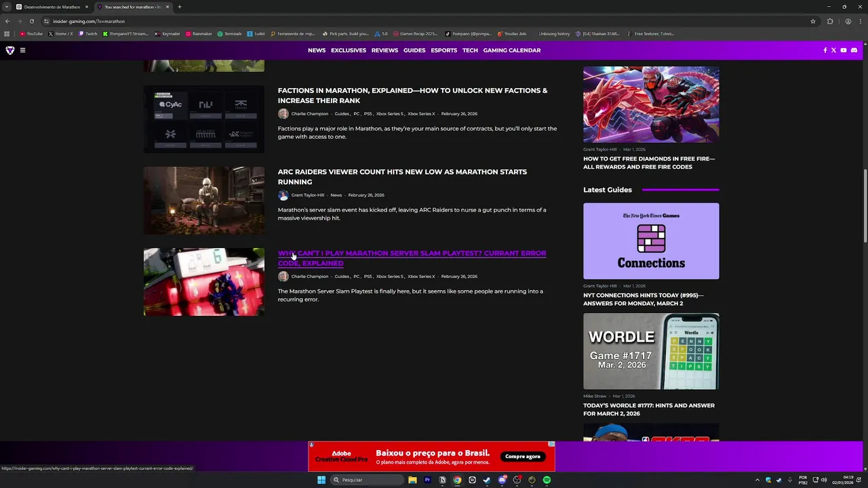
Task: Open the Free Fire diamonds article link
Action: [649, 163]
